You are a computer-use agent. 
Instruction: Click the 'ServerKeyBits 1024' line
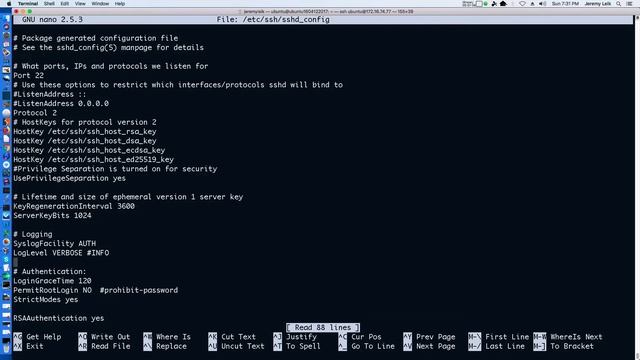(x=52, y=216)
